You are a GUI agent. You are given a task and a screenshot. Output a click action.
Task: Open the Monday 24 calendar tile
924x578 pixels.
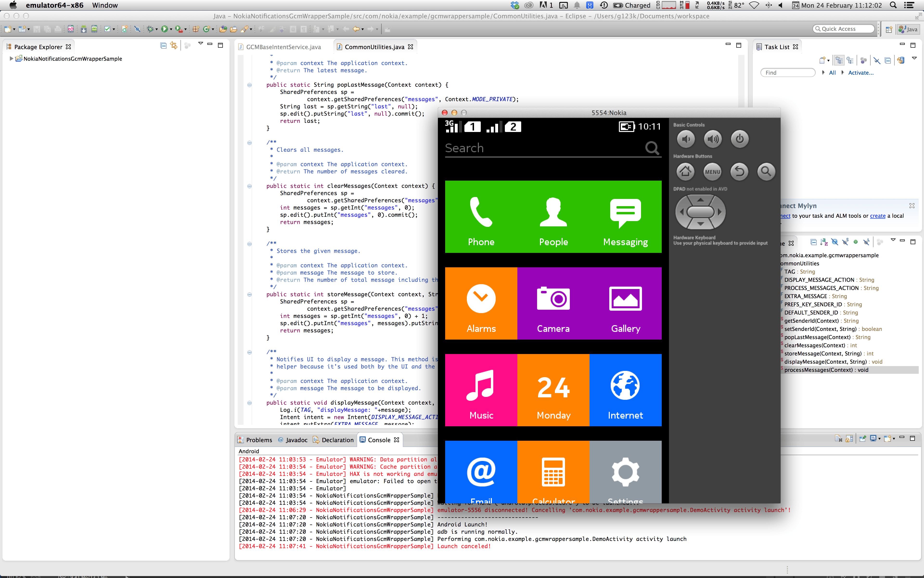553,390
